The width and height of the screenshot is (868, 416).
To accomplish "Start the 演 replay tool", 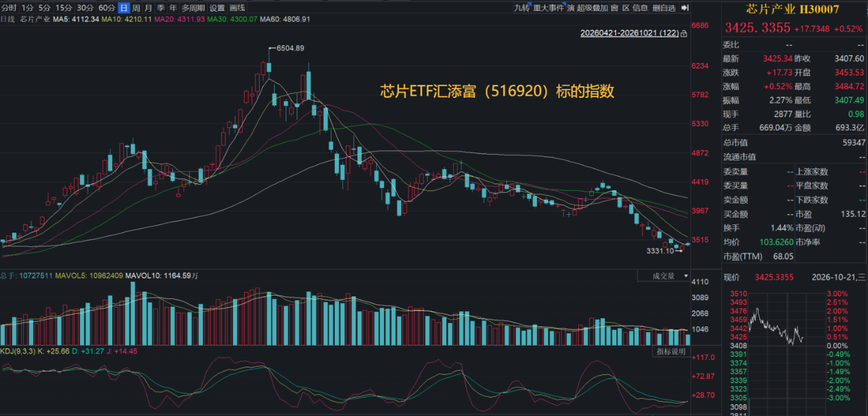I will pos(570,8).
